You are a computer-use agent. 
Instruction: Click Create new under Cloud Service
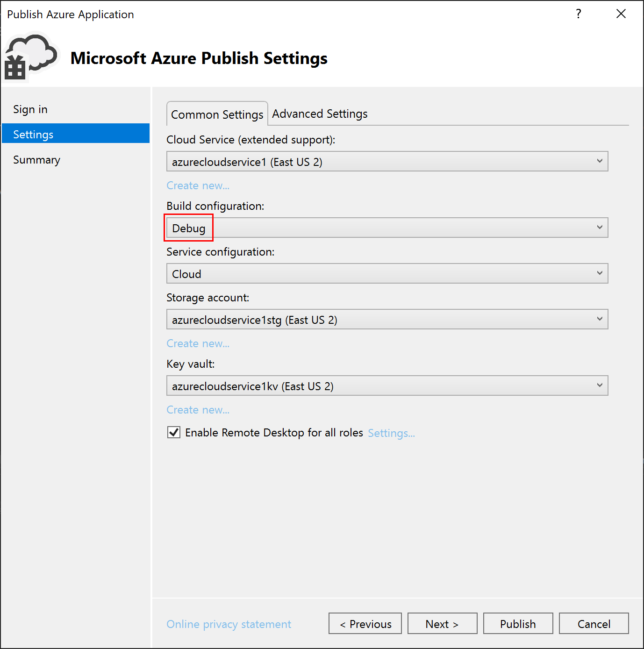(198, 185)
